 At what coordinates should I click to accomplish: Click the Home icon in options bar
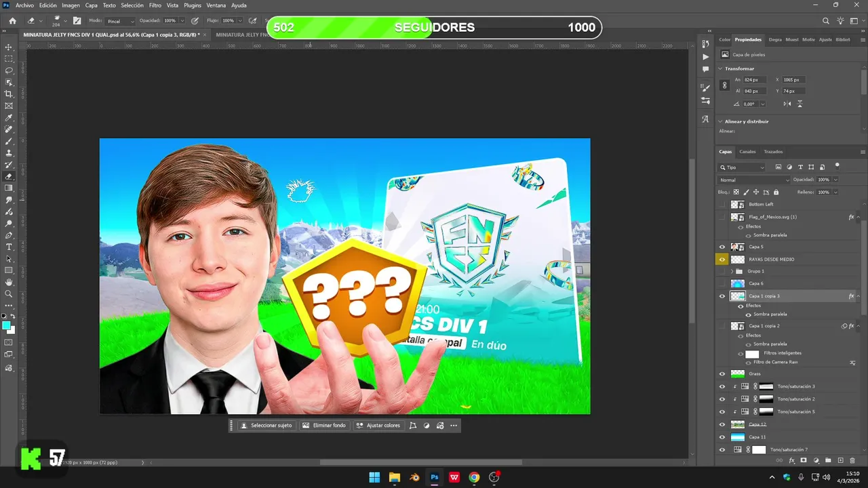(x=12, y=21)
